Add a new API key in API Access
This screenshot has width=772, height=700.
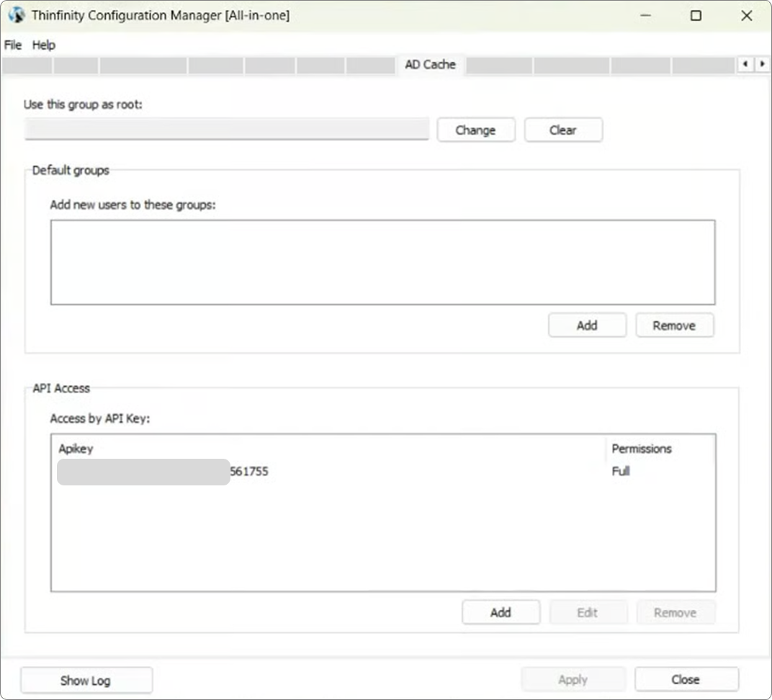tap(501, 613)
